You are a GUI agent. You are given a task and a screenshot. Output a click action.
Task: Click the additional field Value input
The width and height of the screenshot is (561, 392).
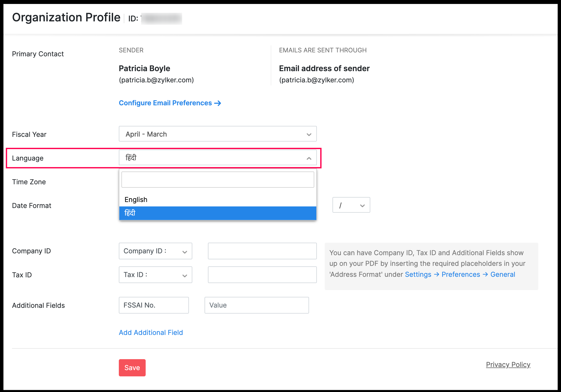256,305
